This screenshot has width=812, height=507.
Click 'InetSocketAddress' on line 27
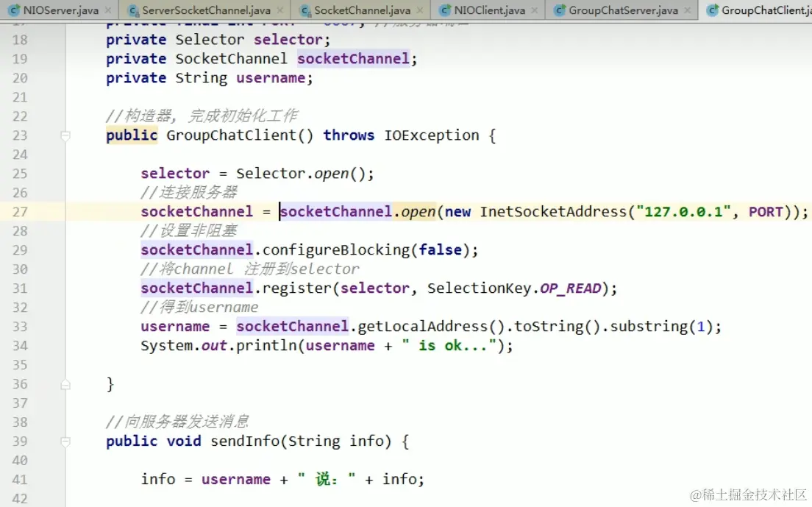(554, 212)
